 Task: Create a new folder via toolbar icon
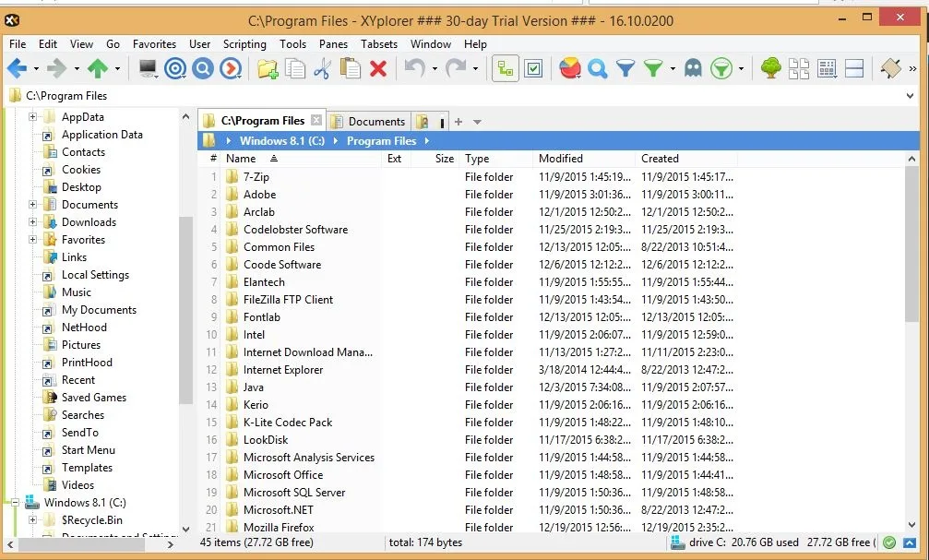(268, 69)
